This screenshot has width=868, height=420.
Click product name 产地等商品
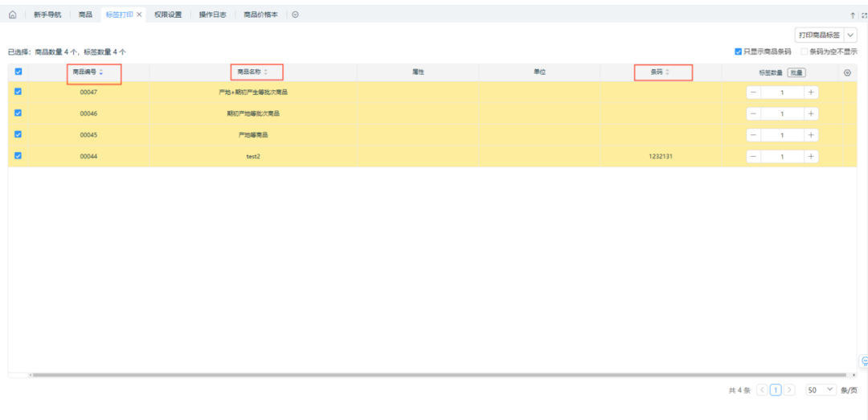point(253,134)
